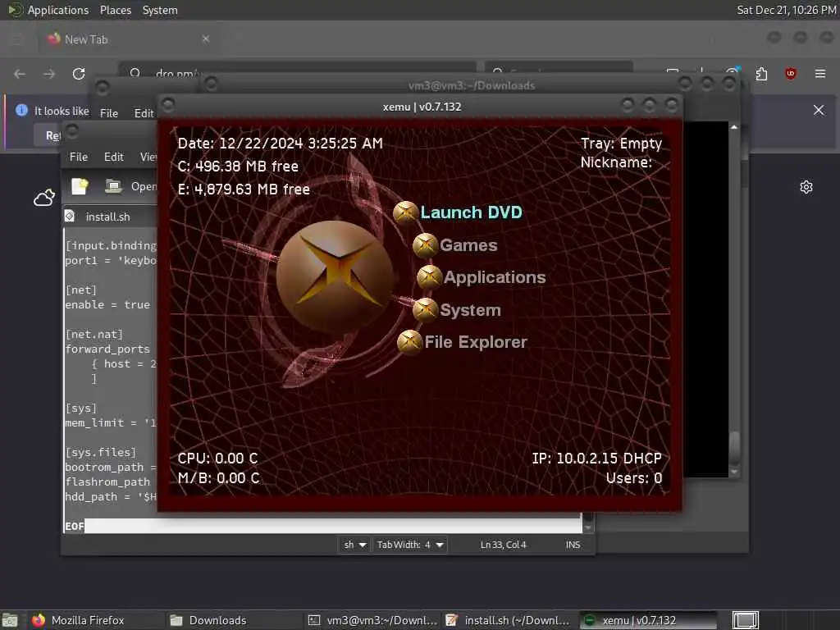Click show desktop icon in taskbar
This screenshot has height=630, width=840.
10,620
